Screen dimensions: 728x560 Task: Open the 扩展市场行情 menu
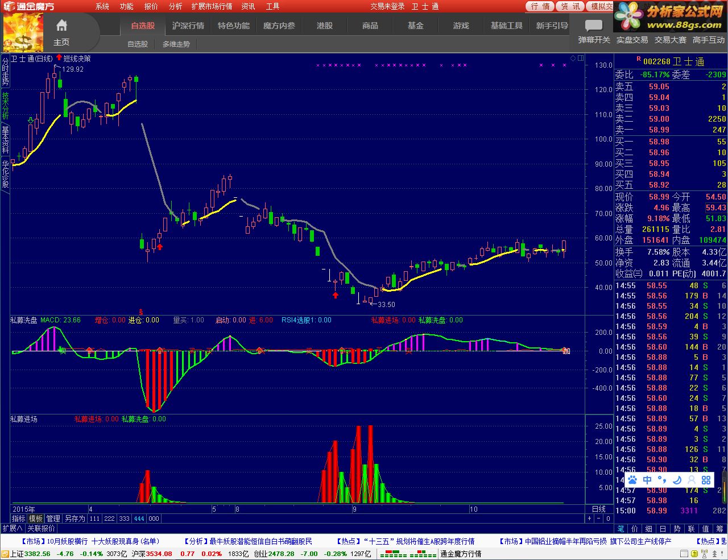click(x=212, y=6)
